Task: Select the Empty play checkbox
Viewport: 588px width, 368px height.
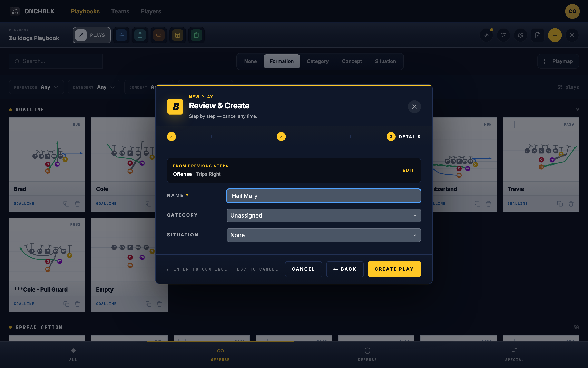Action: (x=100, y=224)
